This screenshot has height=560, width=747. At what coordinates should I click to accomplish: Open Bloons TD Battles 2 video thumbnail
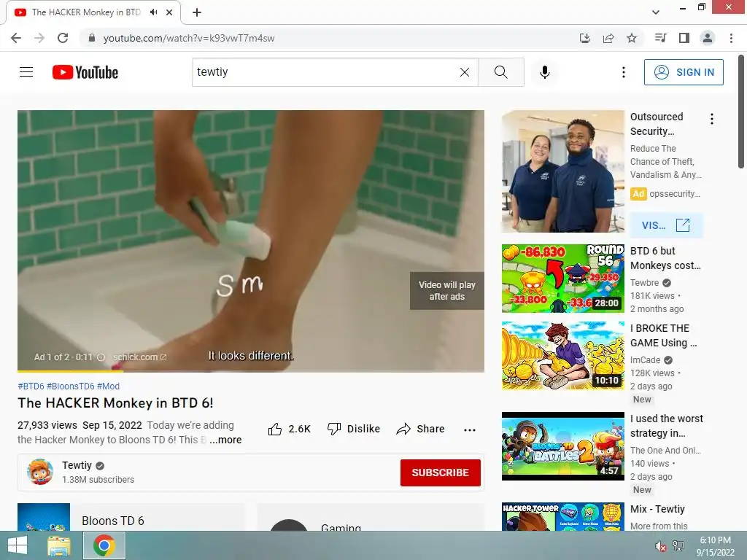tap(562, 446)
